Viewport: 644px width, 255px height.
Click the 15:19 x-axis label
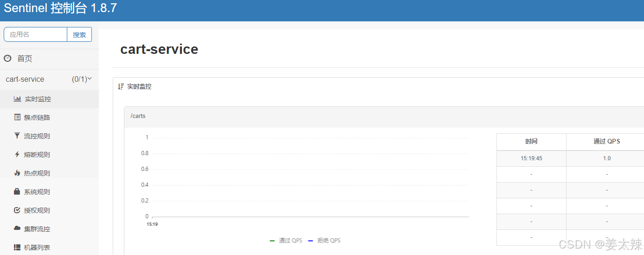[152, 224]
